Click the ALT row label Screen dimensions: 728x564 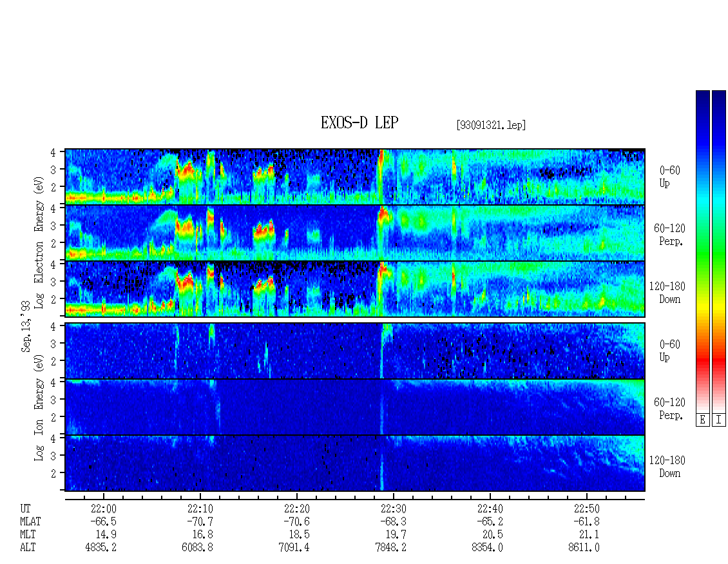(x=28, y=548)
